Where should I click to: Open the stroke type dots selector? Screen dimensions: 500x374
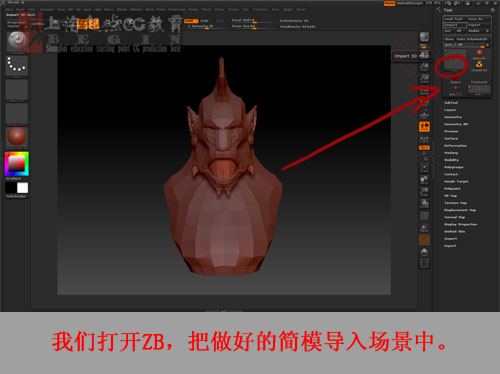(x=17, y=65)
